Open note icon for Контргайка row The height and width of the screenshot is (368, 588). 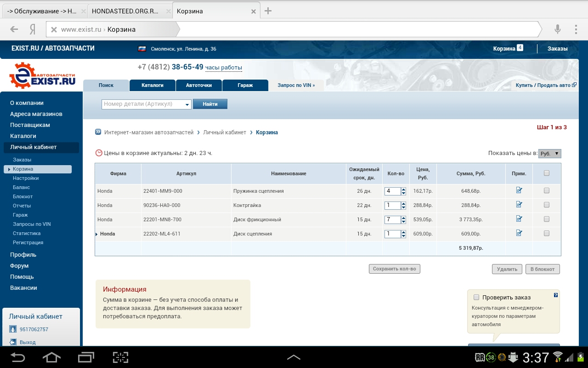519,204
